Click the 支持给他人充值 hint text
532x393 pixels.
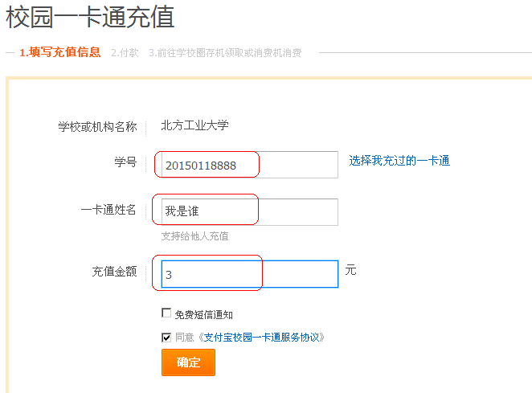(x=194, y=236)
